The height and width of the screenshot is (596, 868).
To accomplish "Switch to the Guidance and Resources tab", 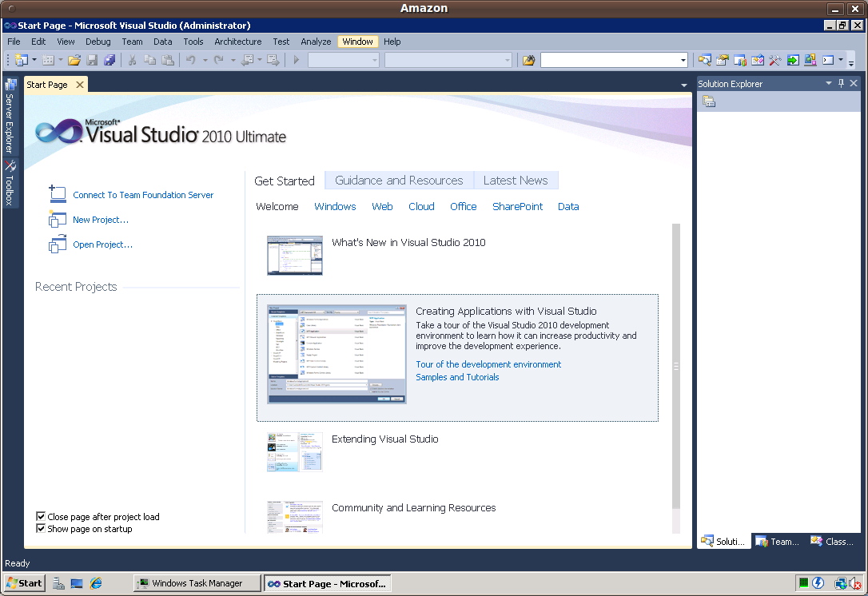I will point(399,181).
